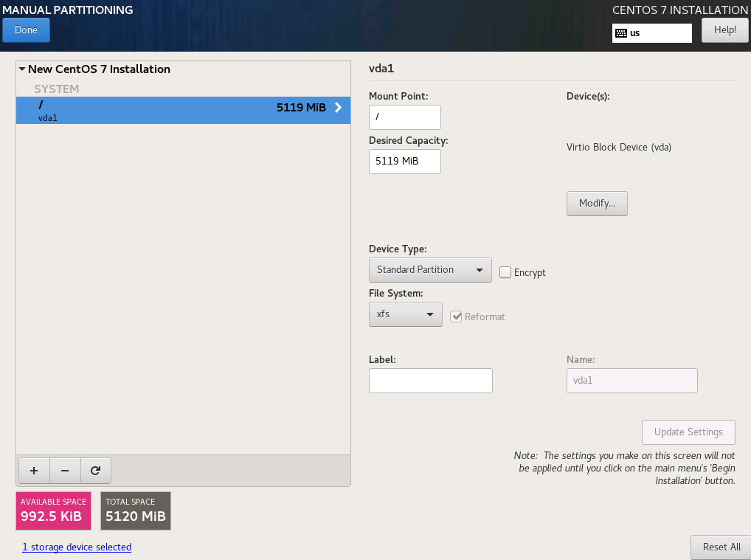751x560 pixels.
Task: Open the File System xfs dropdown
Action: tap(405, 314)
